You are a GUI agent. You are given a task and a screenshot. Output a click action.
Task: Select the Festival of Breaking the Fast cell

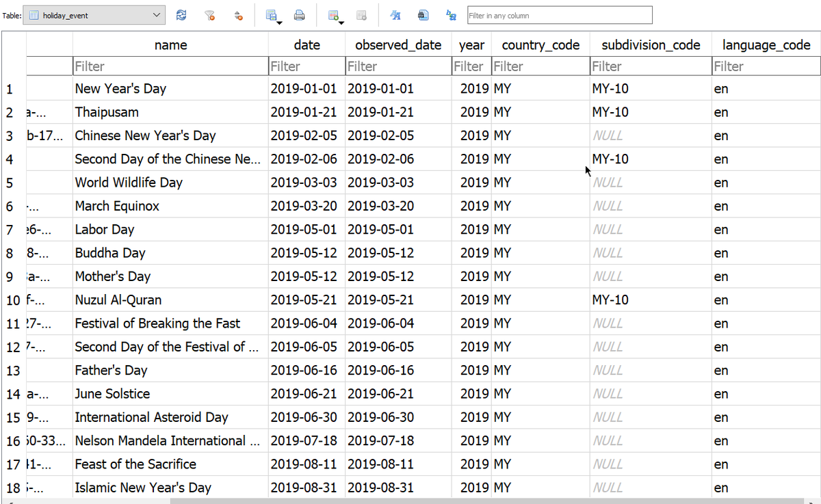(170, 323)
